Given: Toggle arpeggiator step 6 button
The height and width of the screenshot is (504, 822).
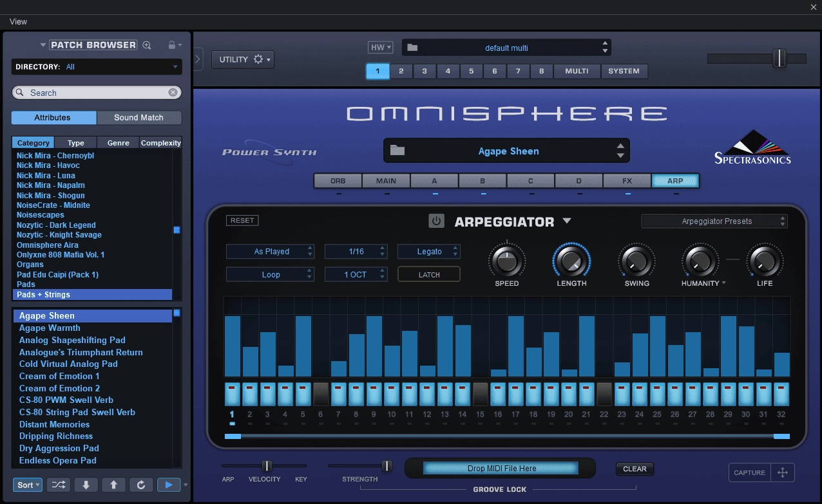Looking at the screenshot, I should (x=321, y=394).
